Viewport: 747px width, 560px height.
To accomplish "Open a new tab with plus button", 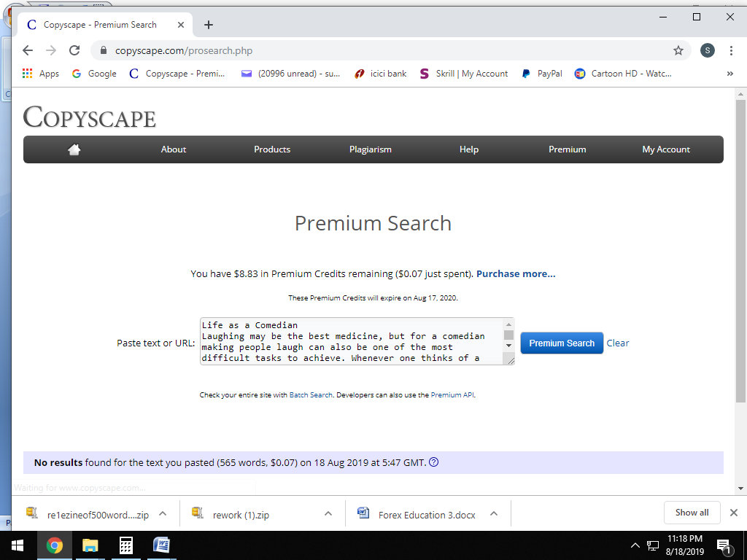I will (208, 25).
